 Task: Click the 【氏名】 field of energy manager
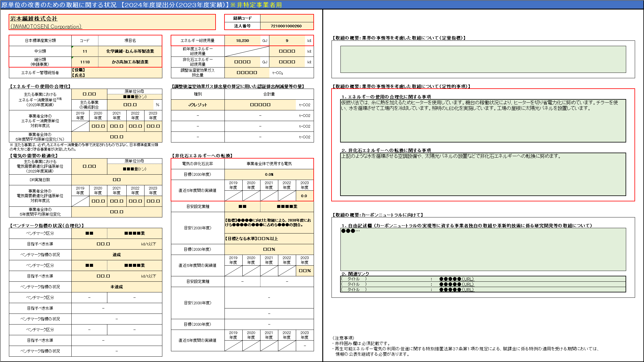click(x=117, y=75)
